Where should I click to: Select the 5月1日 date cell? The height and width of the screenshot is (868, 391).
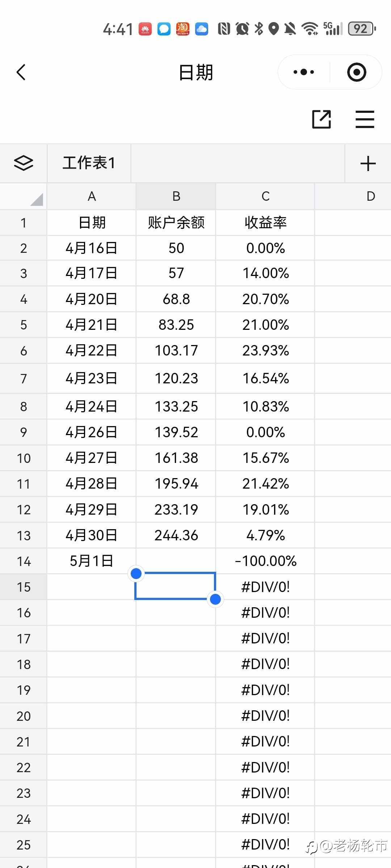point(92,561)
